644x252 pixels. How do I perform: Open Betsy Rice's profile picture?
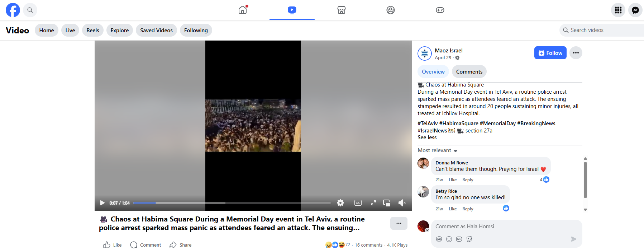(x=423, y=192)
